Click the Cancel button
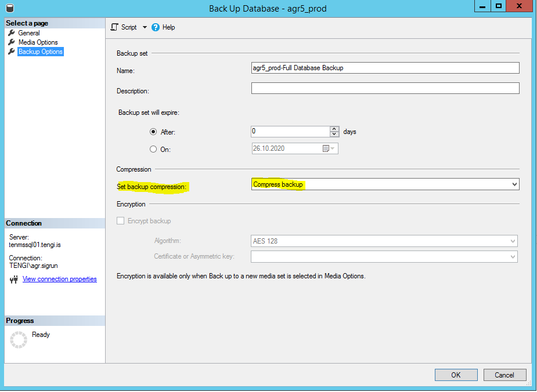 [504, 375]
